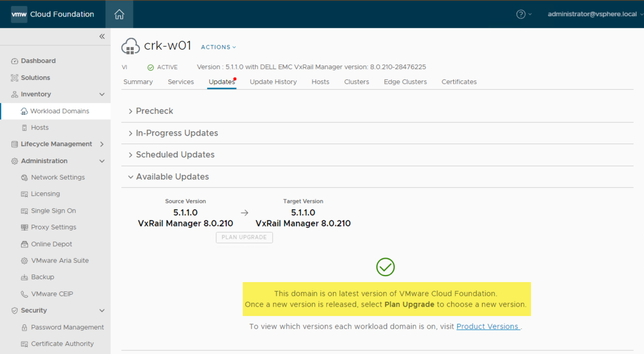Viewport: 644px width, 354px height.
Task: Open Dashboard from the sidebar
Action: click(38, 61)
